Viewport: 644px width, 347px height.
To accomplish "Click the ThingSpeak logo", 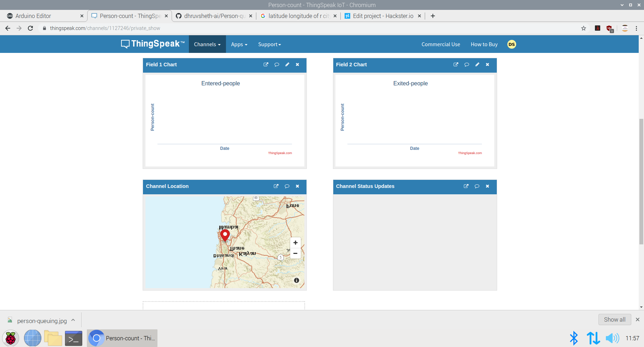I will point(153,44).
